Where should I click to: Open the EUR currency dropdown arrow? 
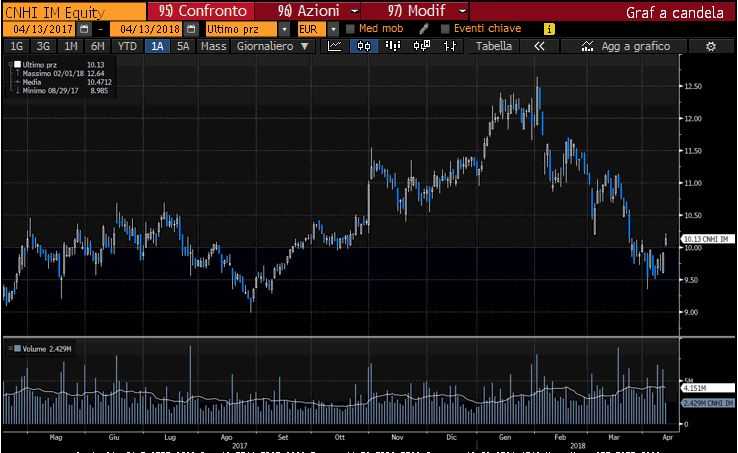(333, 29)
